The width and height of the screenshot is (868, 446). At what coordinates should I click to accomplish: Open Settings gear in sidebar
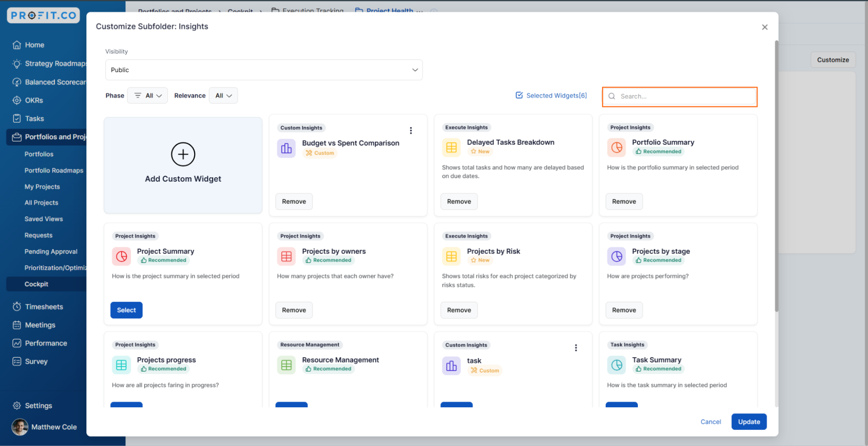pyautogui.click(x=17, y=406)
